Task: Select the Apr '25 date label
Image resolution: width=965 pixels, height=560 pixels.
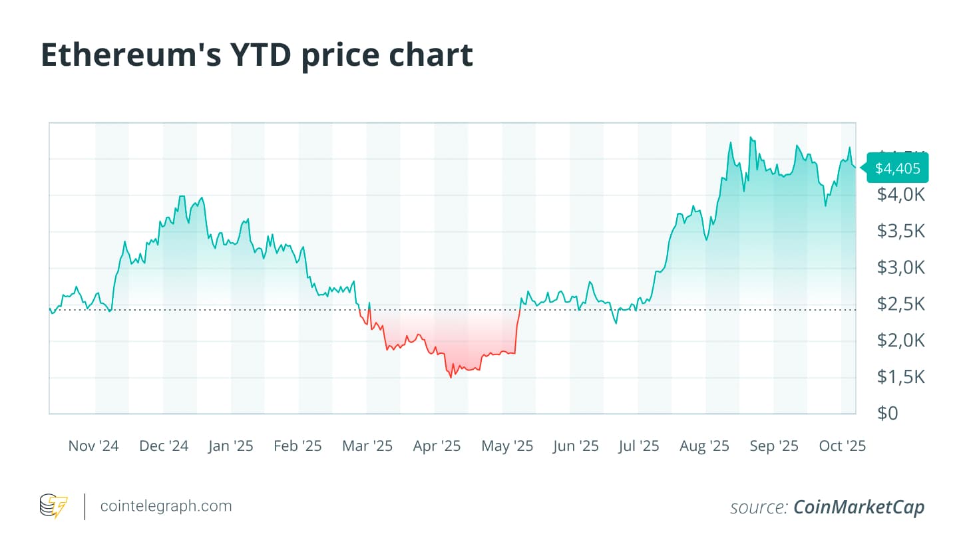Action: pyautogui.click(x=437, y=446)
